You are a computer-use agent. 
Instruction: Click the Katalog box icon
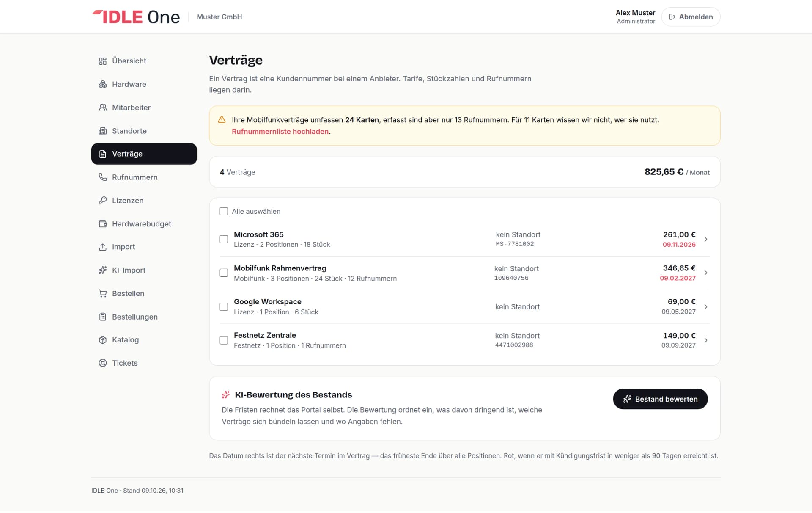coord(103,340)
